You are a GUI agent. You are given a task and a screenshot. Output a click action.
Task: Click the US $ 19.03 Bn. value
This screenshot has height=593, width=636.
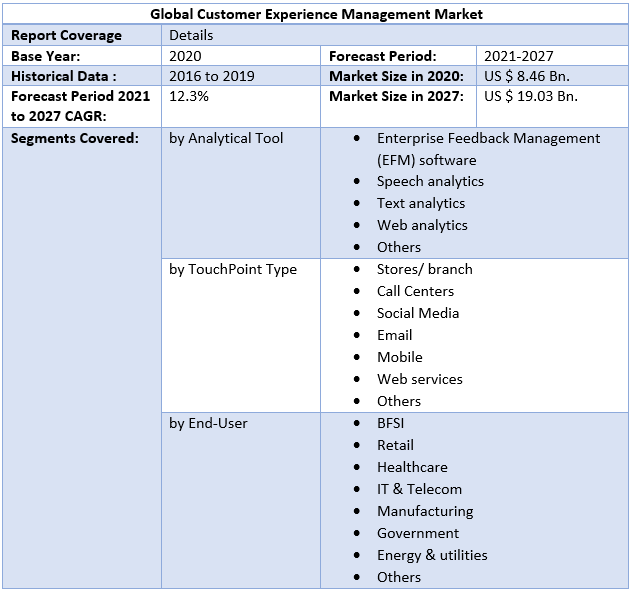pos(531,96)
